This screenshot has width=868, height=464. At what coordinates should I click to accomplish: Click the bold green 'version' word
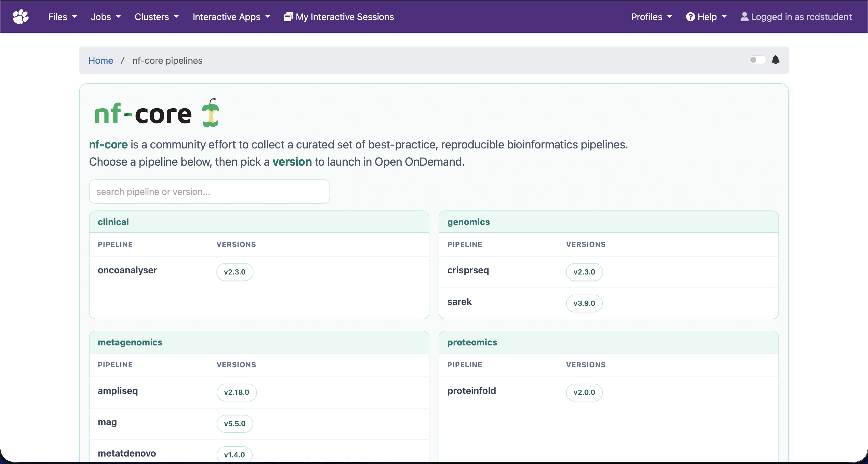click(292, 161)
